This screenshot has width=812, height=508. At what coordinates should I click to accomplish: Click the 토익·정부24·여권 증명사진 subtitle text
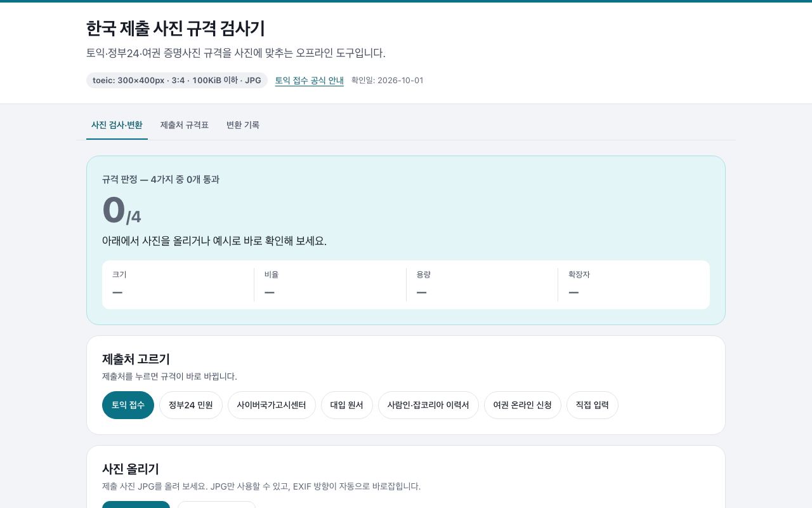236,53
